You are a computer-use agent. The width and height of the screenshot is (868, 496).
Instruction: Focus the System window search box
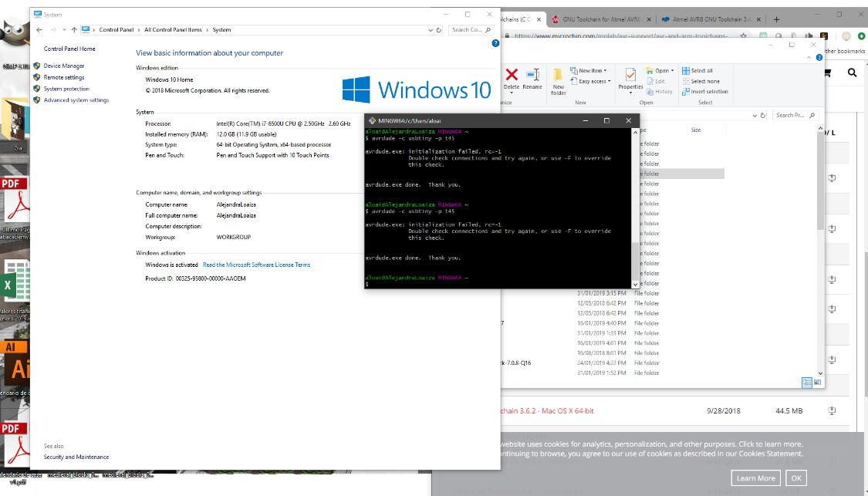point(471,30)
